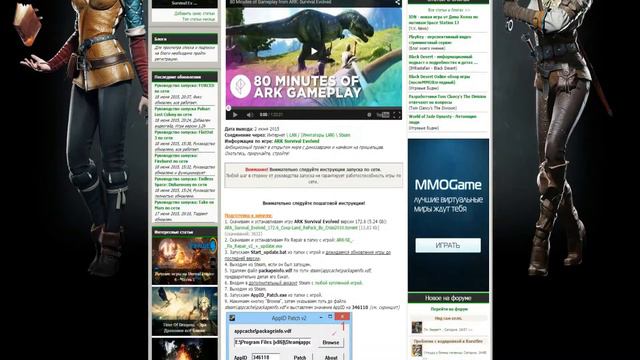Open the Black Desert информационный article link

443,60
